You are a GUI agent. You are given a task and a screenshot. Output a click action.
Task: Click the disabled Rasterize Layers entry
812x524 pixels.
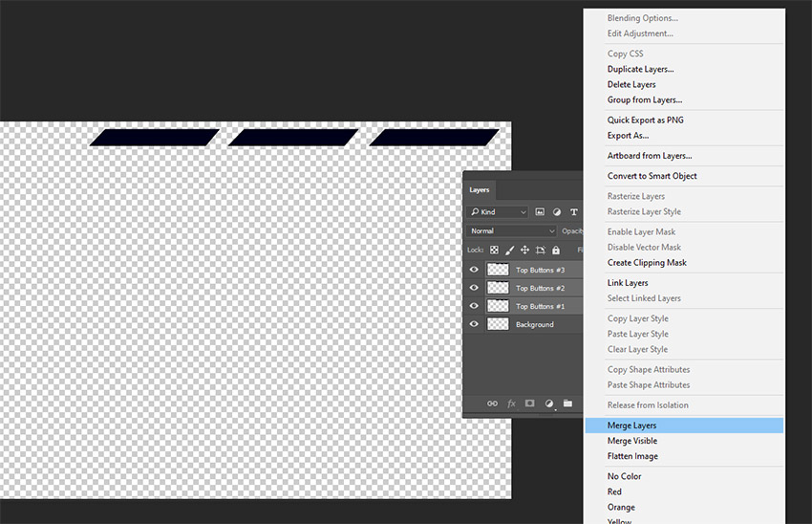(636, 196)
